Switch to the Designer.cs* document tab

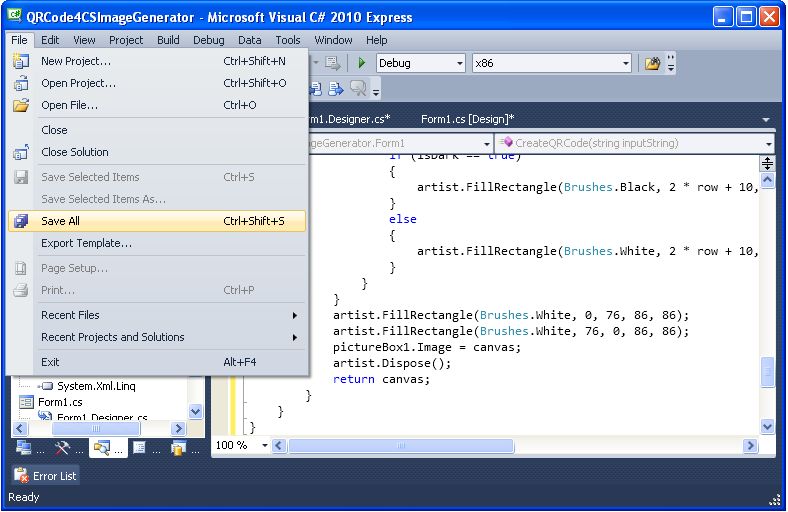[x=350, y=119]
